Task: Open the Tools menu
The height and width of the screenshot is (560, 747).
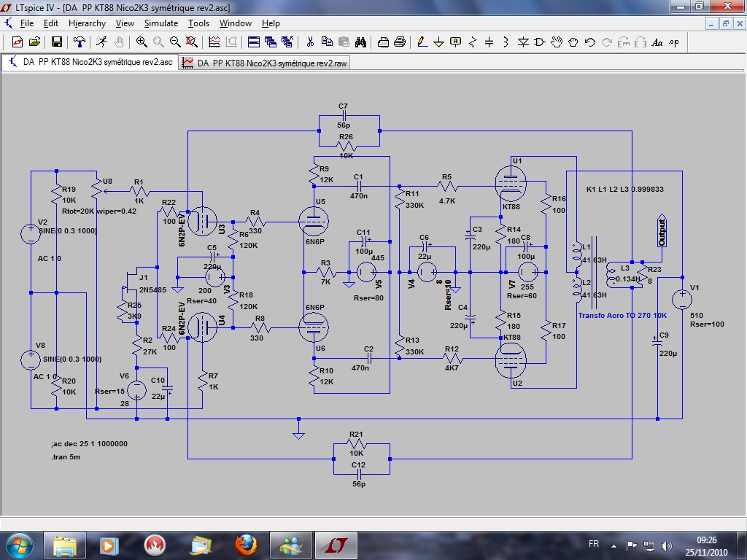Action: click(198, 23)
